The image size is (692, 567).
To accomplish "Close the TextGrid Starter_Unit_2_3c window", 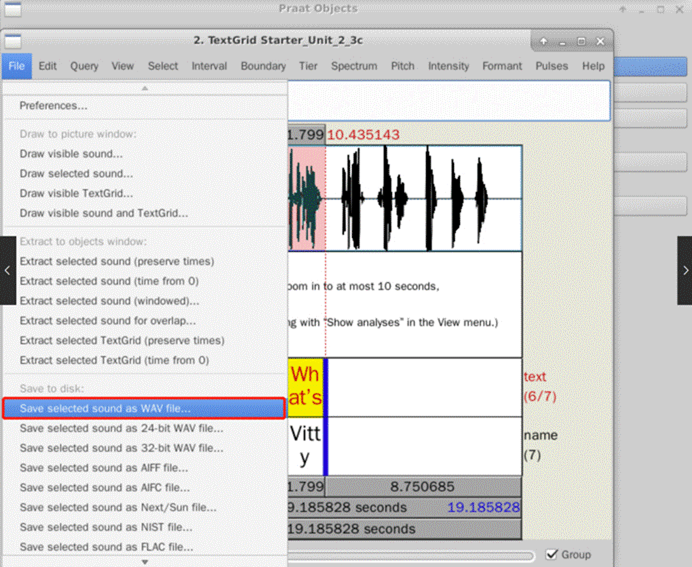I will click(600, 41).
